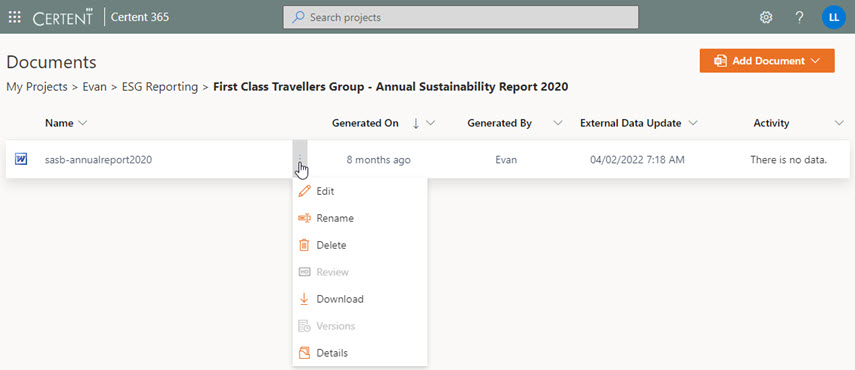Click the search magnifier icon
This screenshot has width=855, height=370.
[298, 17]
